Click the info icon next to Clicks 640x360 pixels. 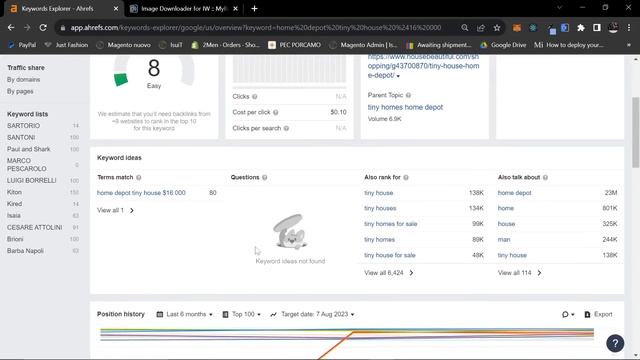[255, 97]
